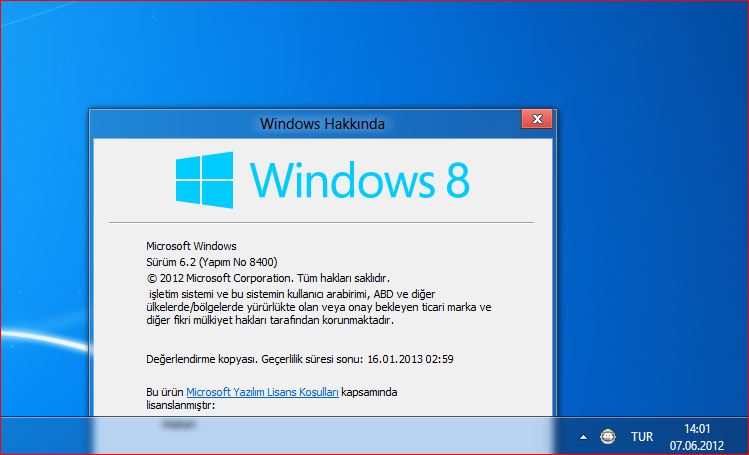
Task: Open the Microsoft Yazılım Lisans Koşulları link
Action: 262,392
